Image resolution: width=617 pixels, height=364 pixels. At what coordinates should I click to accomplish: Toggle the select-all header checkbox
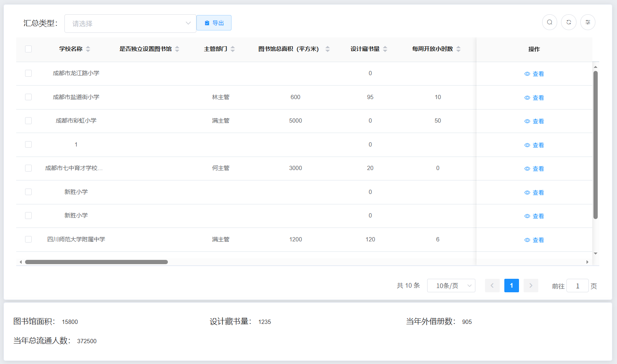click(x=28, y=49)
